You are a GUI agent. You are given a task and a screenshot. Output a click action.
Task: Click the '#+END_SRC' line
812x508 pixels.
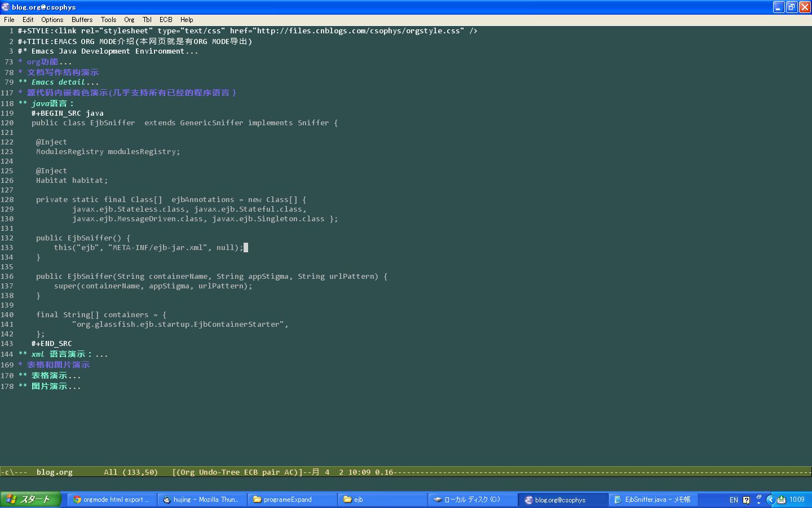click(51, 343)
